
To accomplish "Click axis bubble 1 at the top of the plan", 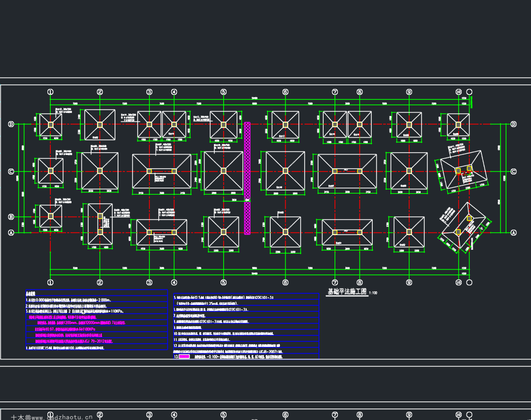I will coord(50,92).
